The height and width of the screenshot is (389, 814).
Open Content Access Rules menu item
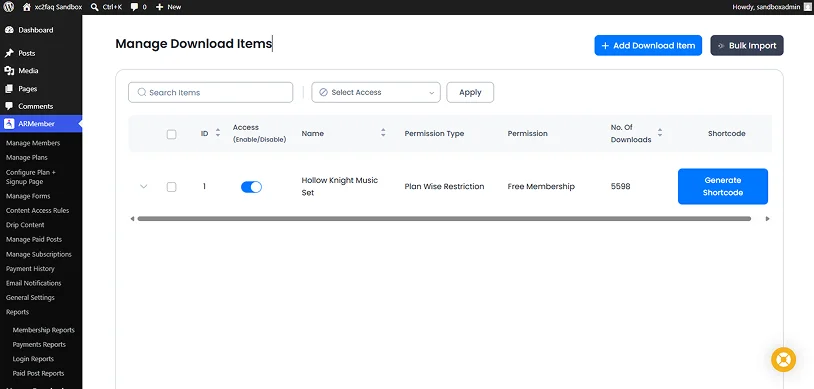click(x=37, y=210)
